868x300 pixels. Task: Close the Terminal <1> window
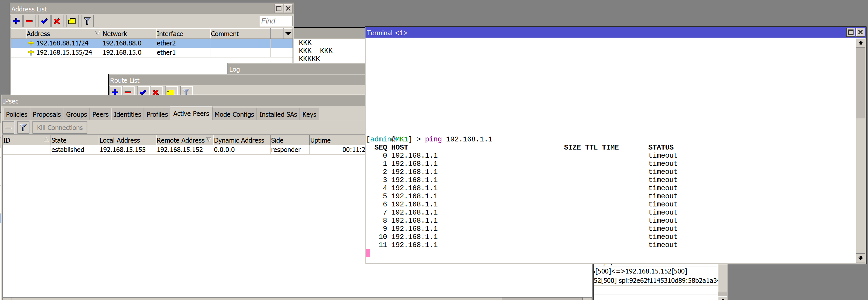860,32
